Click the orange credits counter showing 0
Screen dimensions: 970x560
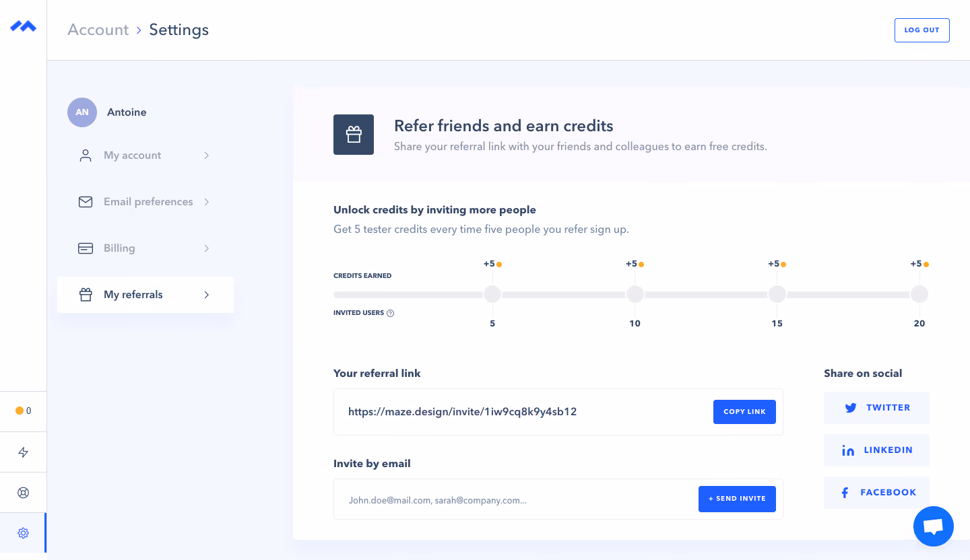[x=23, y=411]
